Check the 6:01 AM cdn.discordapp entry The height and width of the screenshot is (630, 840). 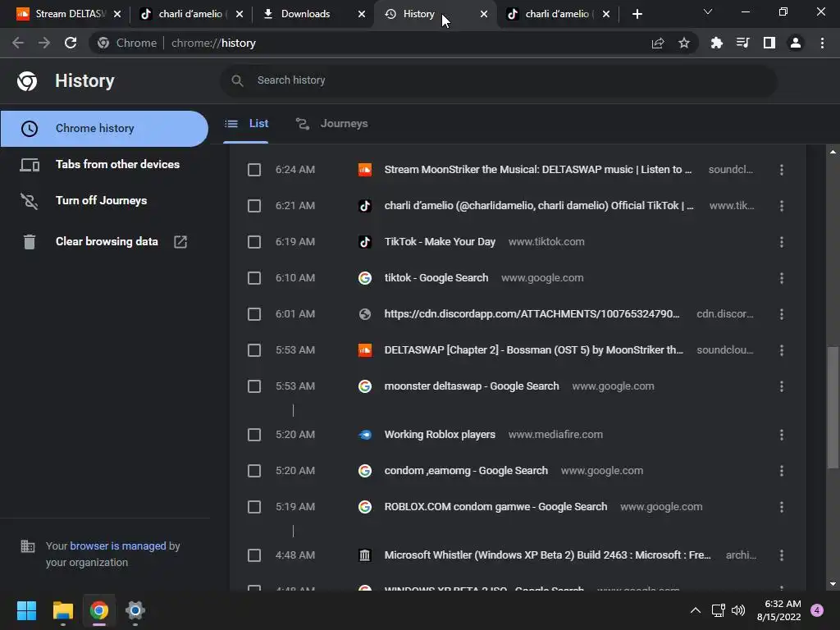pos(254,314)
